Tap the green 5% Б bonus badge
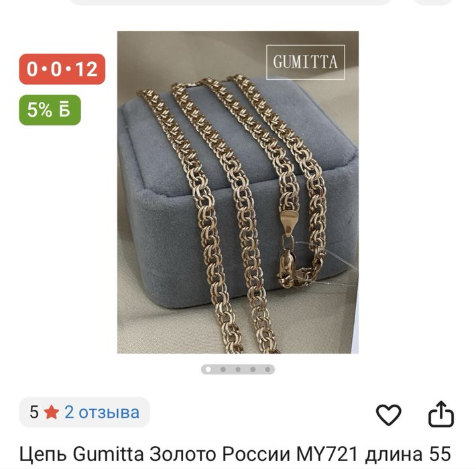The width and height of the screenshot is (476, 469). click(x=50, y=110)
